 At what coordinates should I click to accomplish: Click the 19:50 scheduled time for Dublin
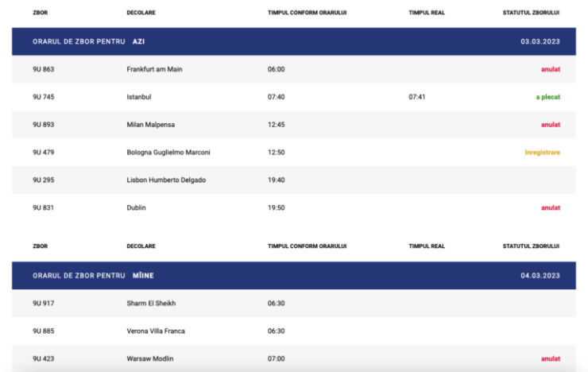pos(276,207)
